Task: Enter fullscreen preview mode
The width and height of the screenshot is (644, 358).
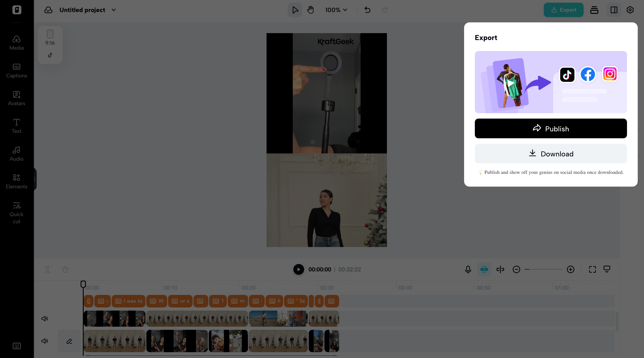Action: tap(592, 269)
